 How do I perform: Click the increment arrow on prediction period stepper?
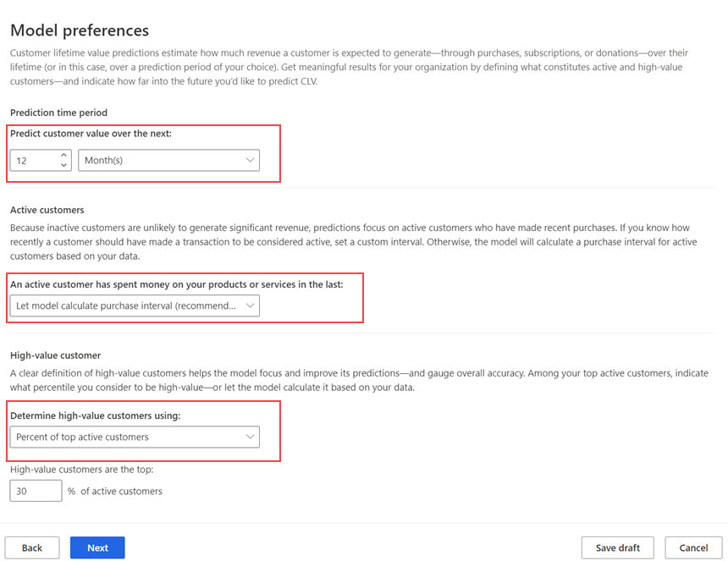point(63,155)
